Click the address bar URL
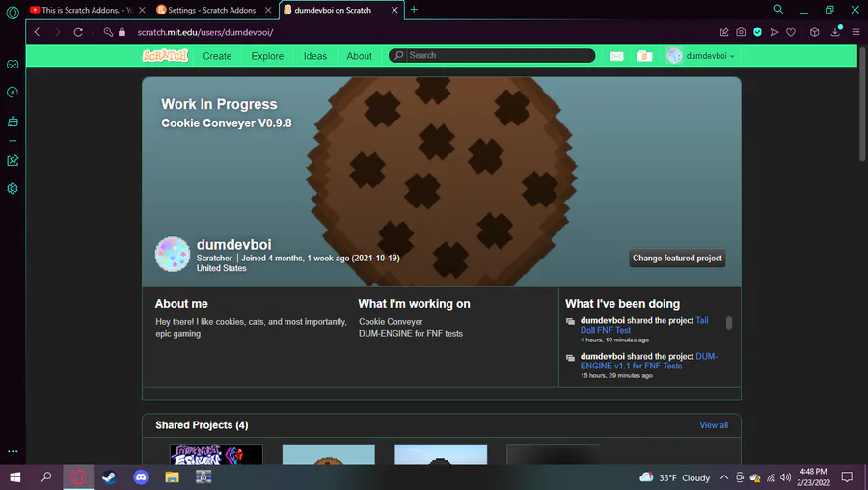868x490 pixels. click(x=205, y=32)
